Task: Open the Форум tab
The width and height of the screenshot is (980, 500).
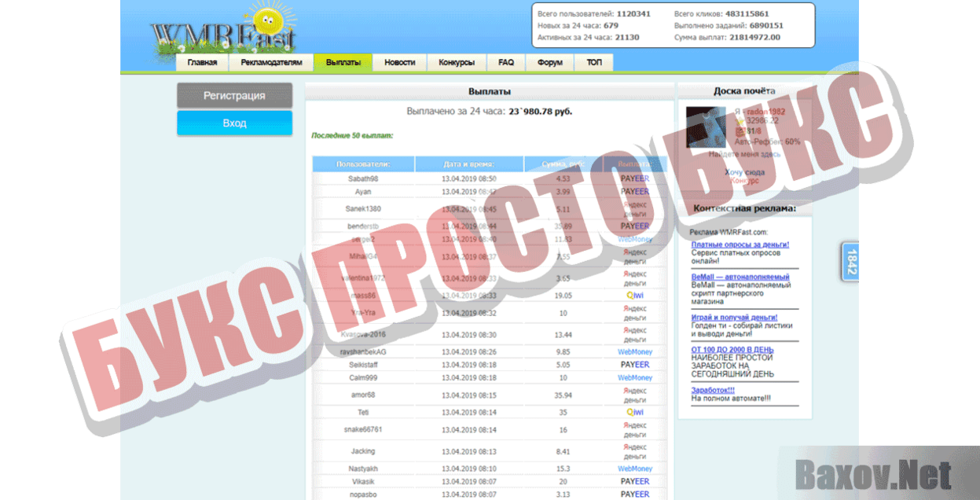Action: [x=549, y=62]
